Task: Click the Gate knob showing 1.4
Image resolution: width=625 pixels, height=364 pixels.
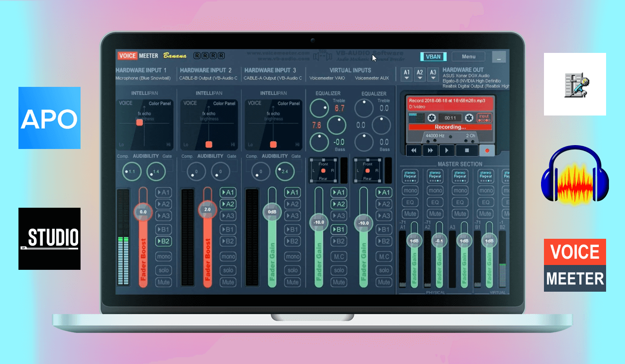Action: pos(156,171)
